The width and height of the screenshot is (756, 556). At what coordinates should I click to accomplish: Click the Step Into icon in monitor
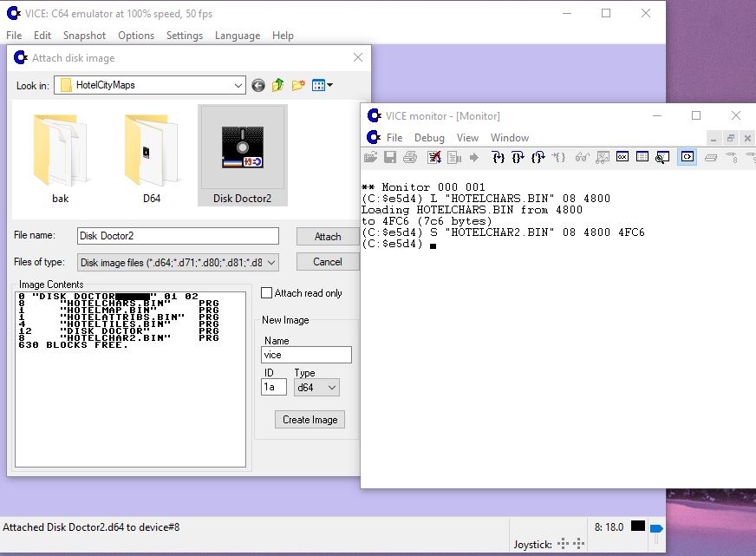[498, 157]
